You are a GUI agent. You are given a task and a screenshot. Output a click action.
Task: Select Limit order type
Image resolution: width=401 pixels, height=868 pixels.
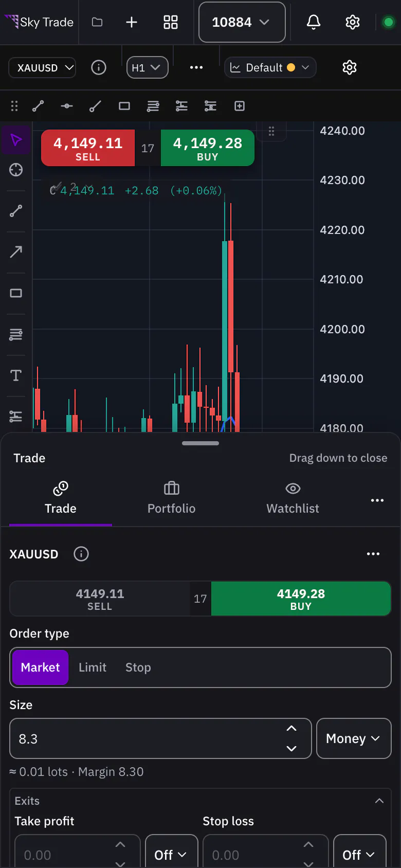93,667
